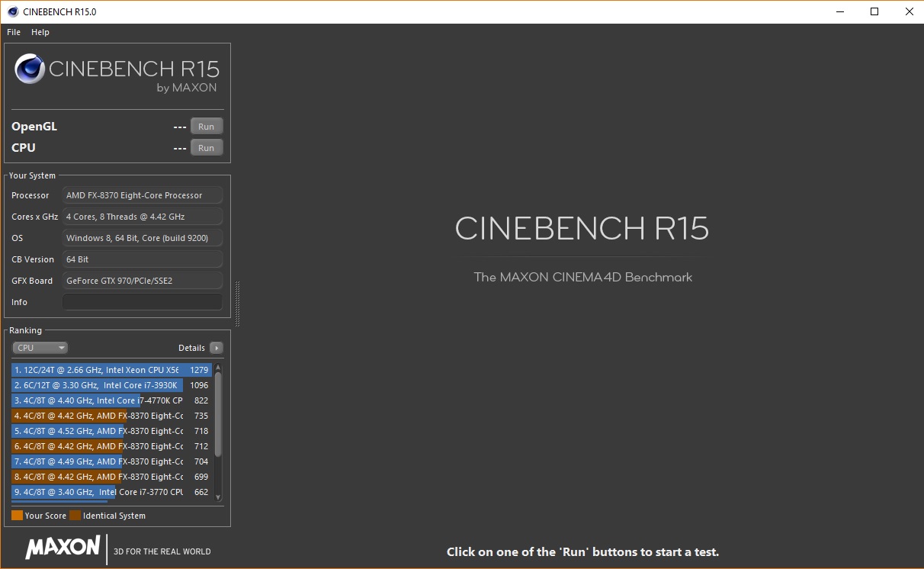Click the Details label in Ranking
The height and width of the screenshot is (569, 924).
[191, 348]
